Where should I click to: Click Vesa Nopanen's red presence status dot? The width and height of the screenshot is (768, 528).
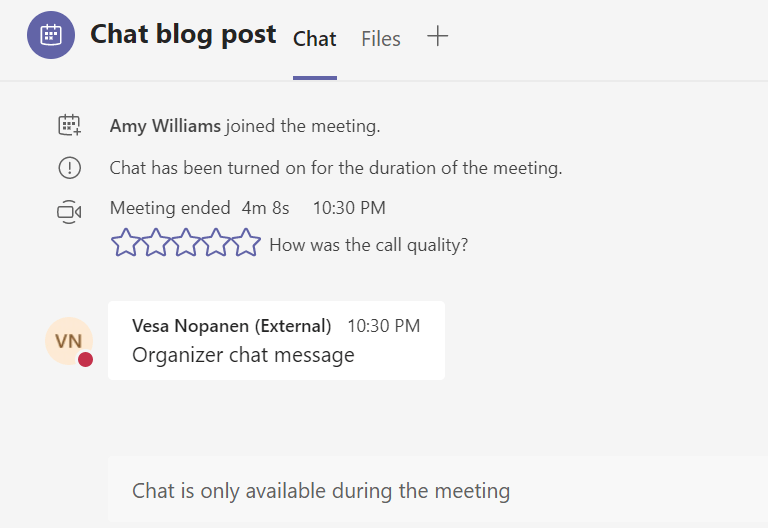(86, 359)
